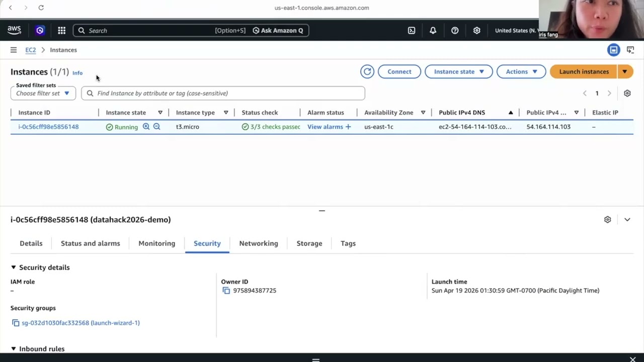Click the 3/3 checks passed status
This screenshot has height=362, width=644.
(x=271, y=127)
